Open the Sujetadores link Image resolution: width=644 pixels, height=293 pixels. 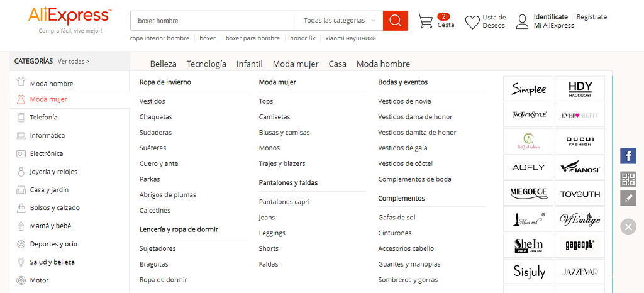click(x=158, y=249)
